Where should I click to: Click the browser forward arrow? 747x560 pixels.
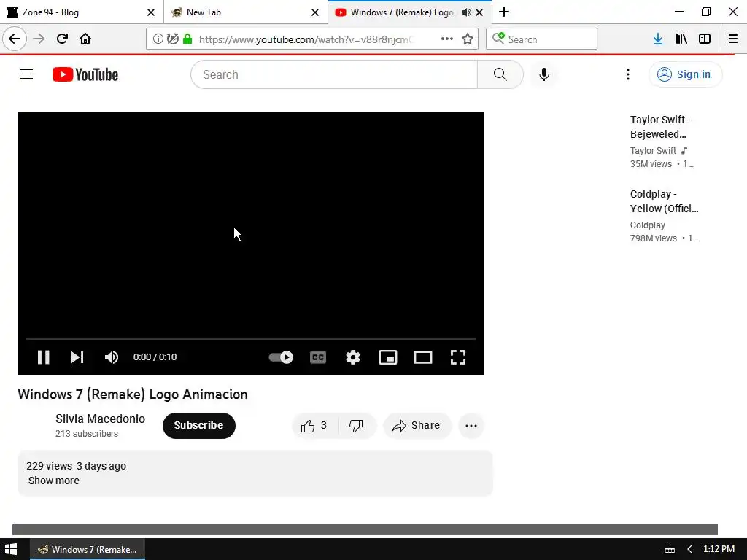coord(39,39)
